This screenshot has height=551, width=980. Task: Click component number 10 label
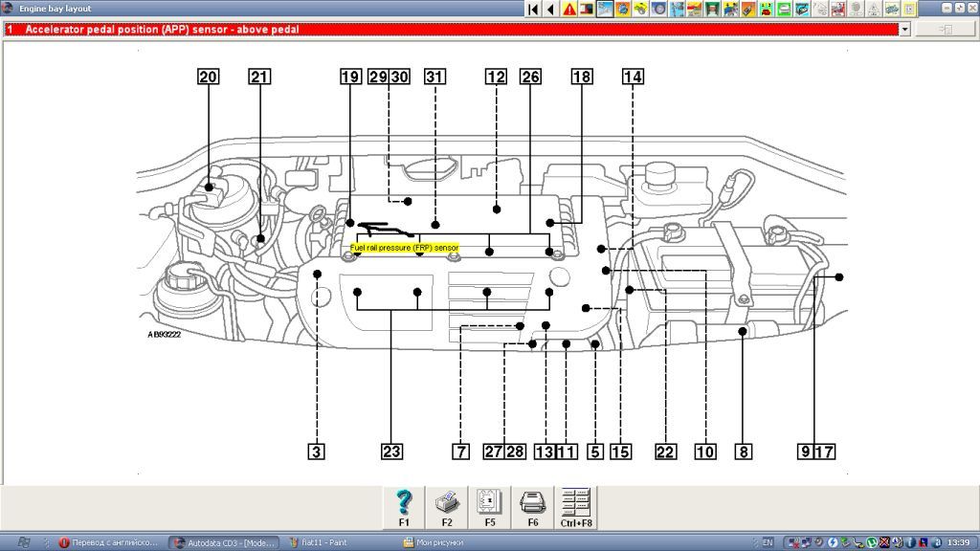coord(705,452)
